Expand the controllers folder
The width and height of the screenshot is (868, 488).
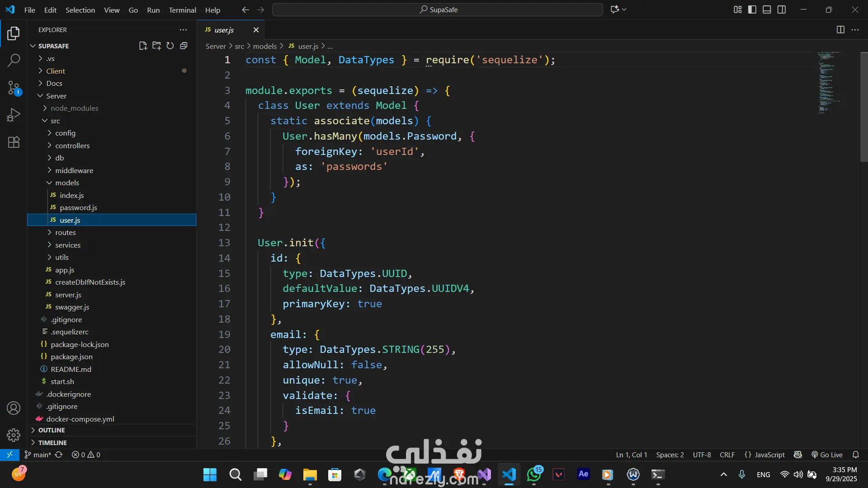coord(72,145)
